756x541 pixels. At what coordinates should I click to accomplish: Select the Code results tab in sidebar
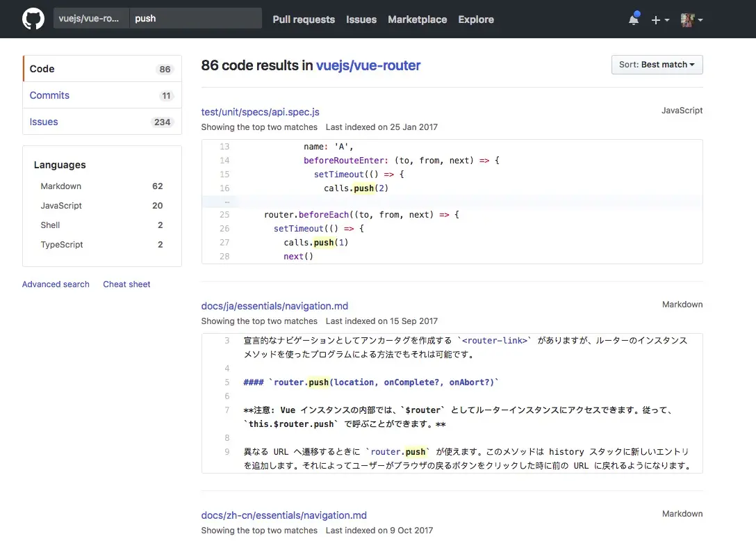[x=102, y=69]
